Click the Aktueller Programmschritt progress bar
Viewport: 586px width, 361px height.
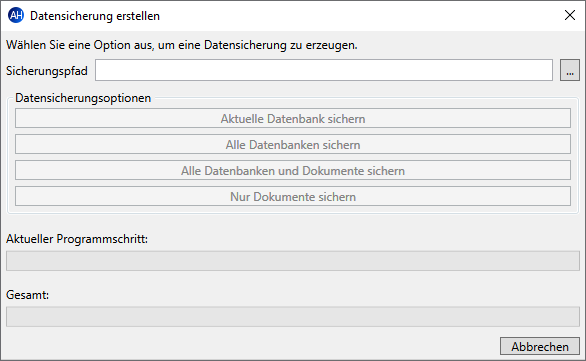293,261
